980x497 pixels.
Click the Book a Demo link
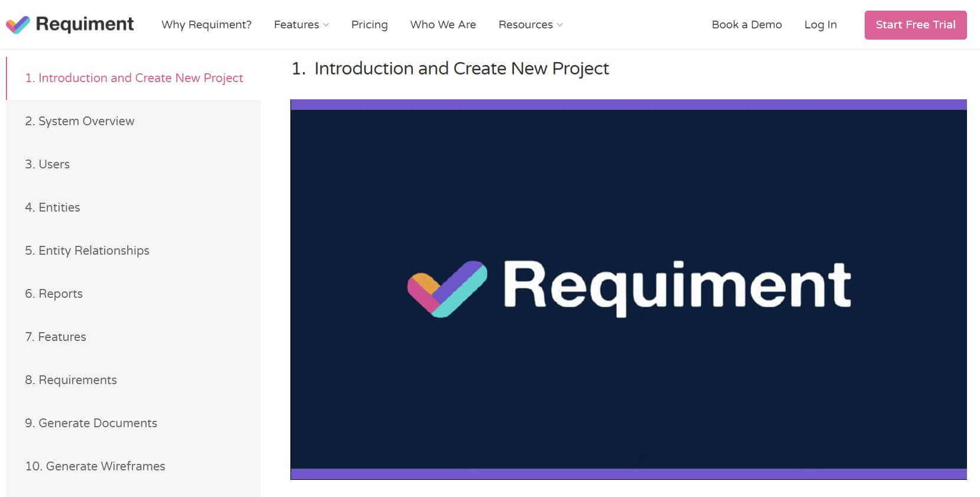(x=747, y=25)
